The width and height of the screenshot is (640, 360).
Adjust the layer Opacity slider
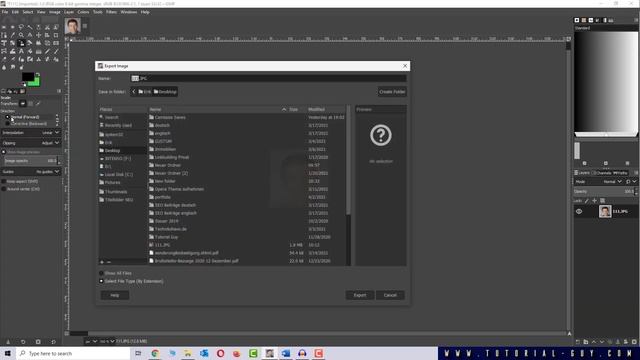click(604, 191)
